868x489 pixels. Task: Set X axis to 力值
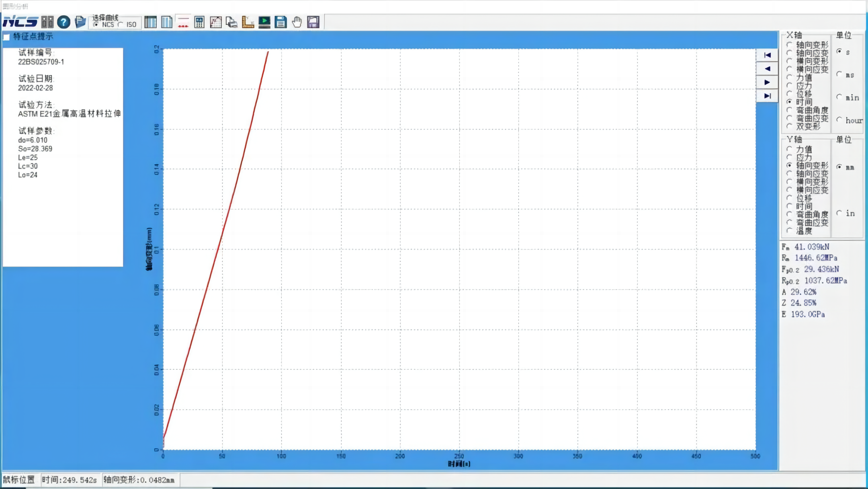pyautogui.click(x=789, y=77)
